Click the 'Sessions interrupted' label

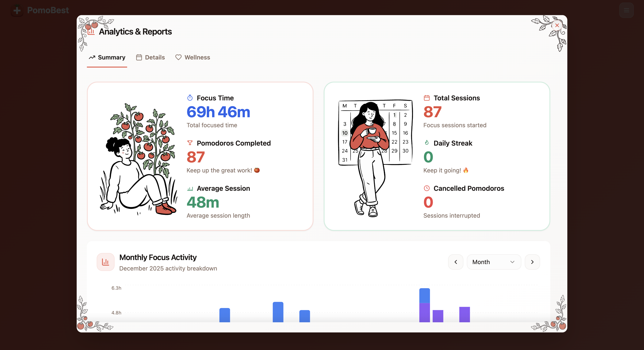coord(451,216)
